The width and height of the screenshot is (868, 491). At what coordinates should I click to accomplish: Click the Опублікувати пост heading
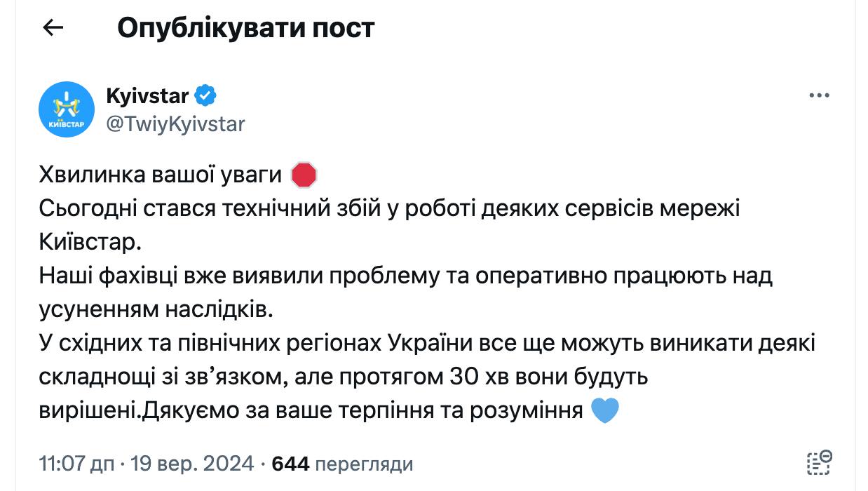click(x=246, y=27)
